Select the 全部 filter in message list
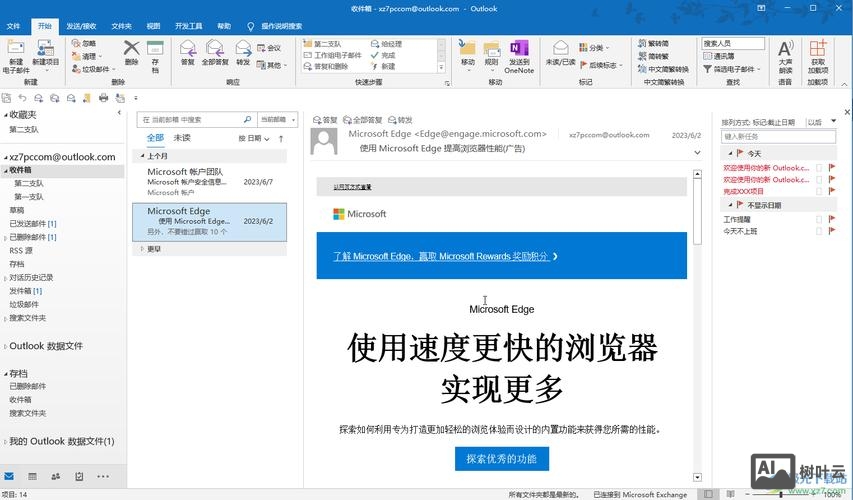This screenshot has width=853, height=500. (x=155, y=138)
